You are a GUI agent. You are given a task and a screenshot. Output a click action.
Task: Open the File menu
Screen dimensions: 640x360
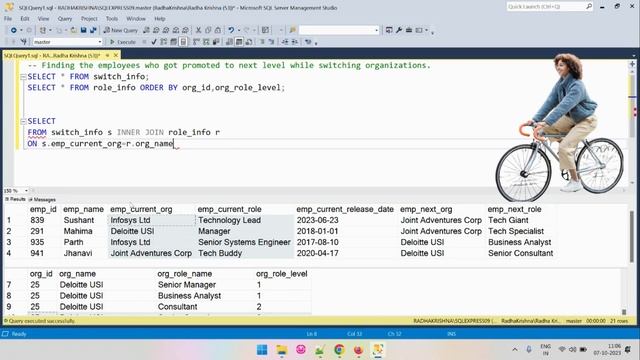coord(8,19)
